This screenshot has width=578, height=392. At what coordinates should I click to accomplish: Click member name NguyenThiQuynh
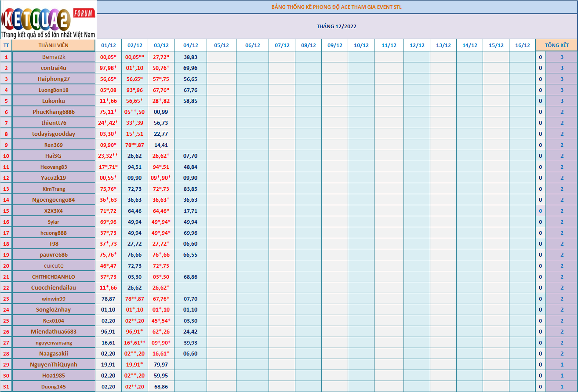[x=54, y=365]
